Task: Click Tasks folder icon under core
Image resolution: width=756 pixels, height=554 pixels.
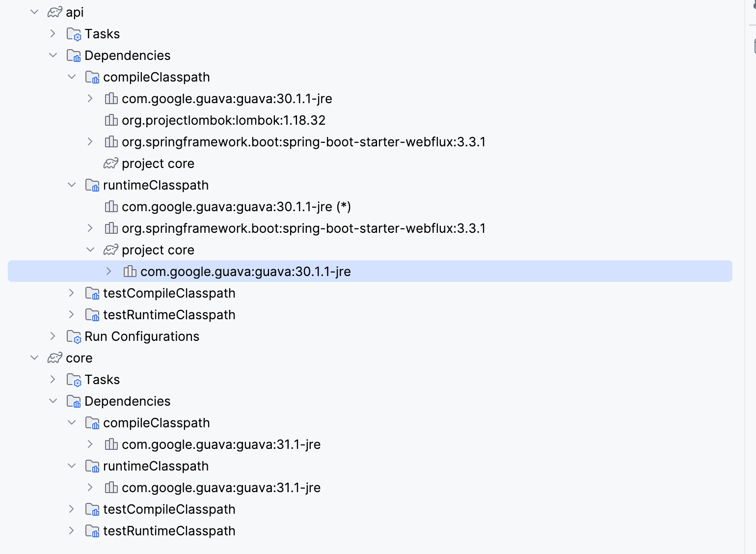Action: pyautogui.click(x=74, y=380)
